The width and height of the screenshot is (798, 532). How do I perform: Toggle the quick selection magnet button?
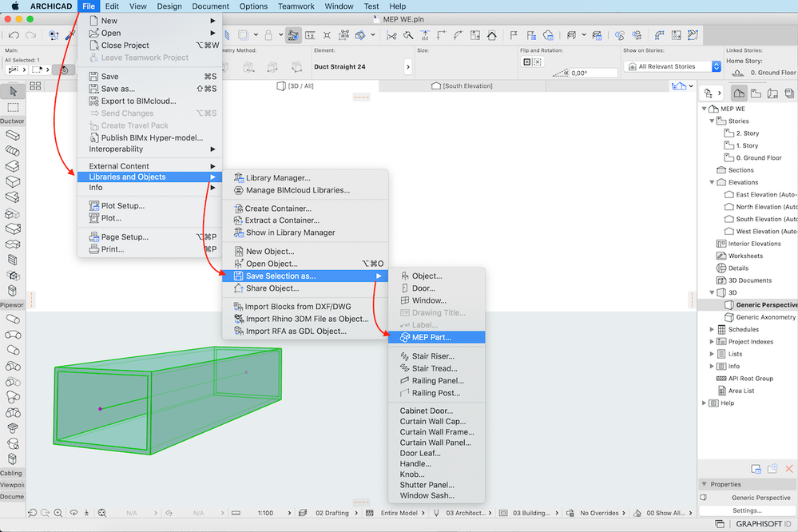[64, 69]
